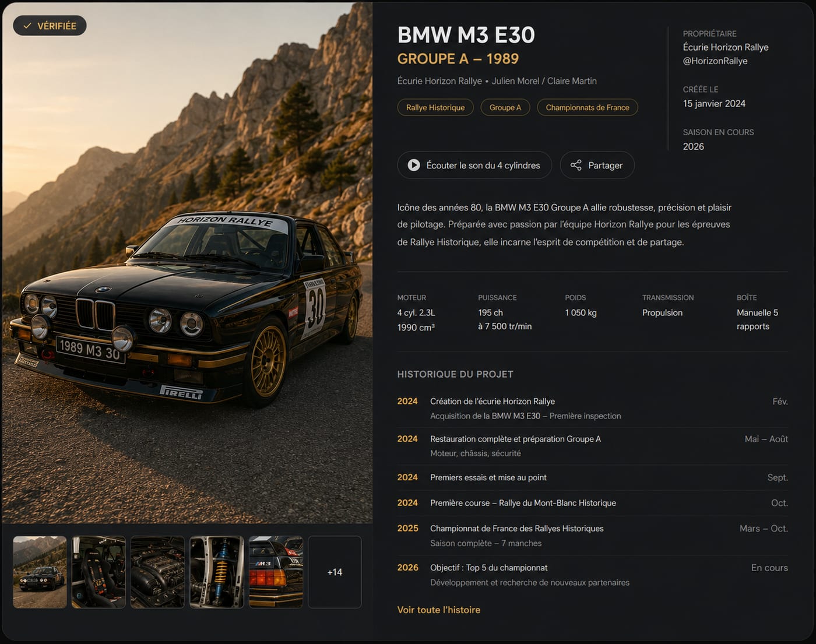Select the Rallye Historique tag
This screenshot has width=816, height=644.
pos(435,107)
